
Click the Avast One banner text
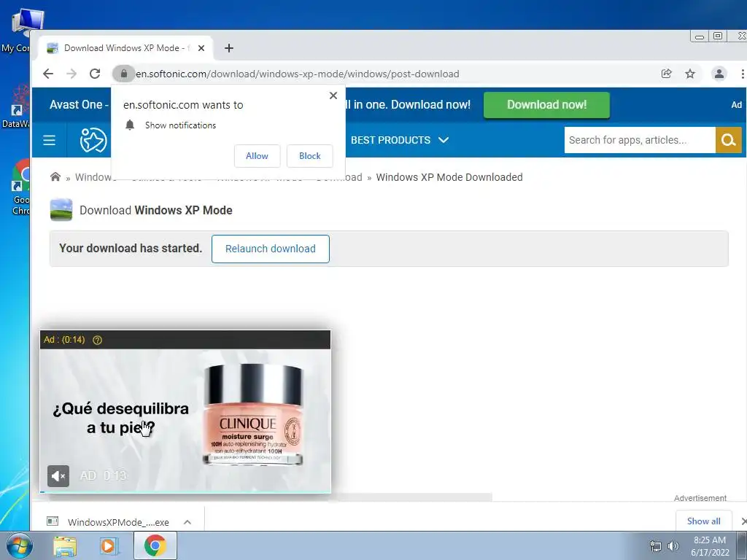pyautogui.click(x=79, y=105)
